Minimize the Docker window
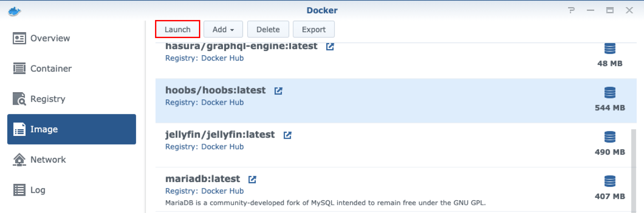 590,10
